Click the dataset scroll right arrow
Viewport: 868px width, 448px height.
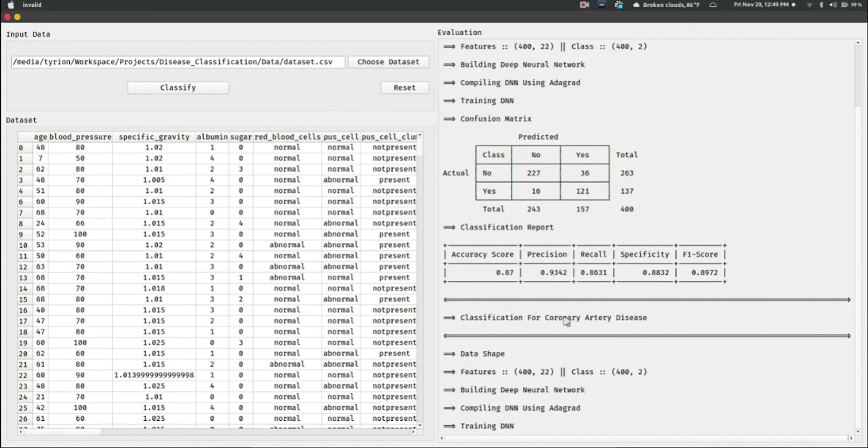(413, 432)
